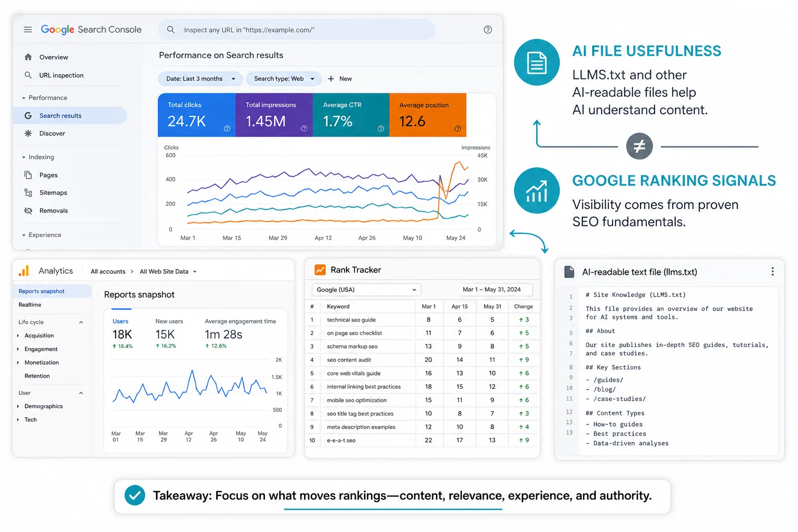Click the "/case-studies/" line in llms.txt
Image resolution: width=798 pixels, height=532 pixels.
click(x=616, y=399)
